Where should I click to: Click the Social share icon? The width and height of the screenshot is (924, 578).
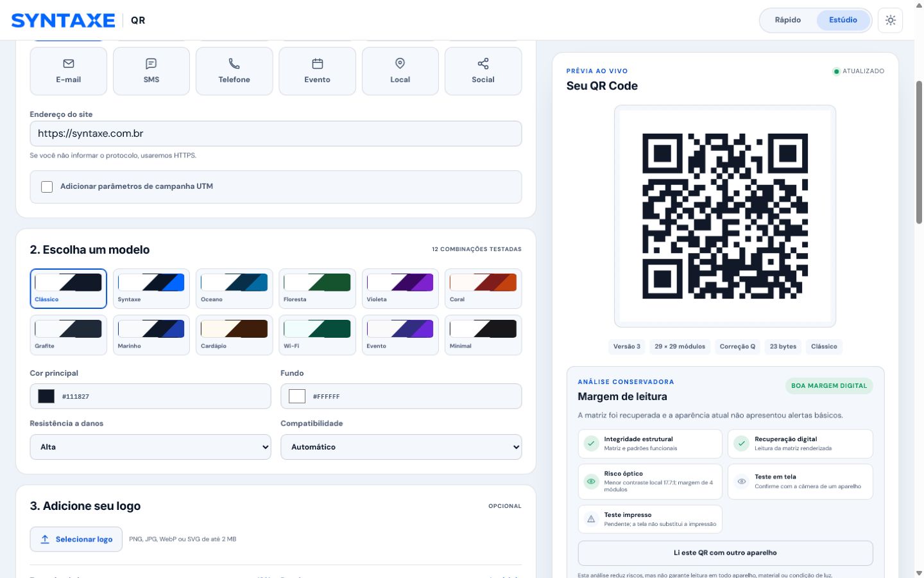click(x=483, y=64)
